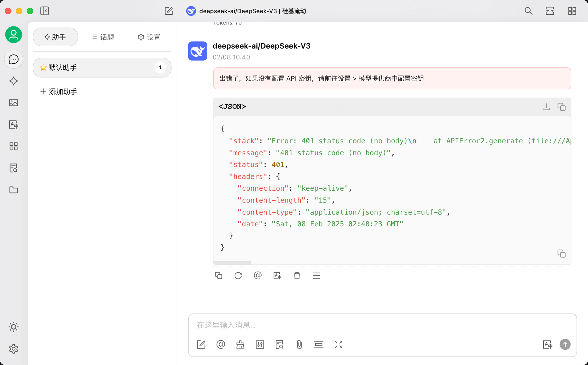Click the message input field
This screenshot has width=588, height=365.
tap(382, 325)
